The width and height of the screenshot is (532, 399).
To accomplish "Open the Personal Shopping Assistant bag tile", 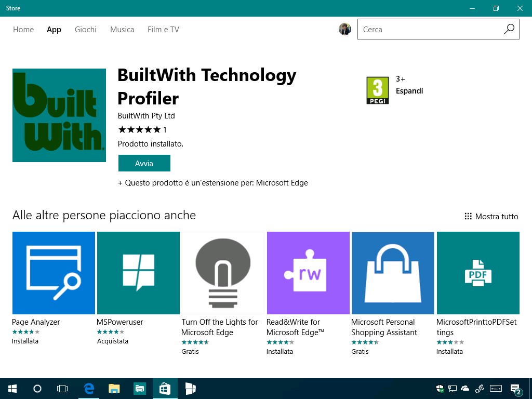I will click(393, 273).
